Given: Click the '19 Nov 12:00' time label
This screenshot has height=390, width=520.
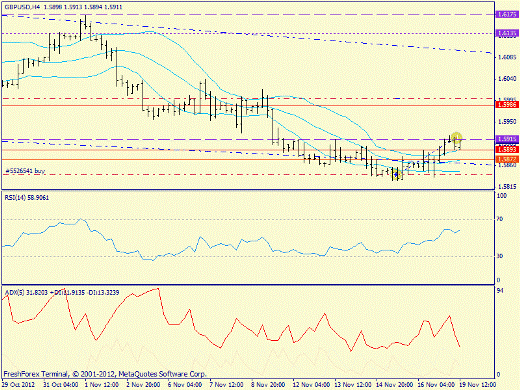Looking at the screenshot, I should coord(477,385).
